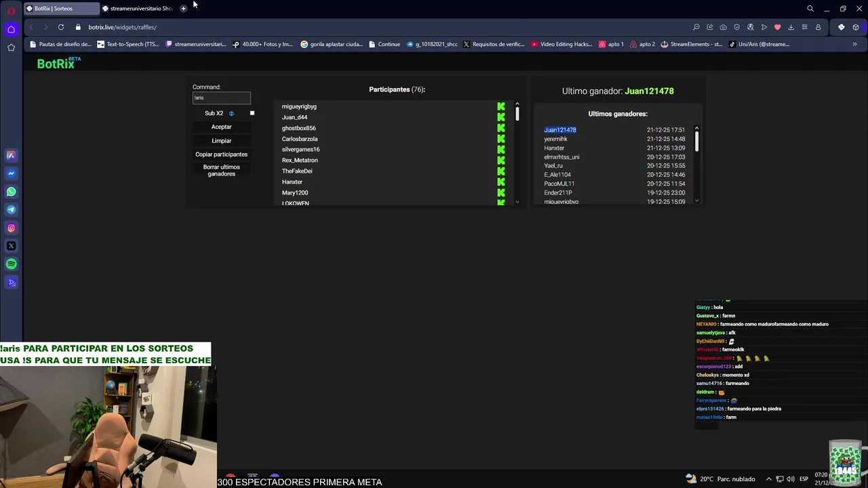The image size is (868, 488).
Task: Show hidden system tray icons chevron
Action: pyautogui.click(x=768, y=479)
